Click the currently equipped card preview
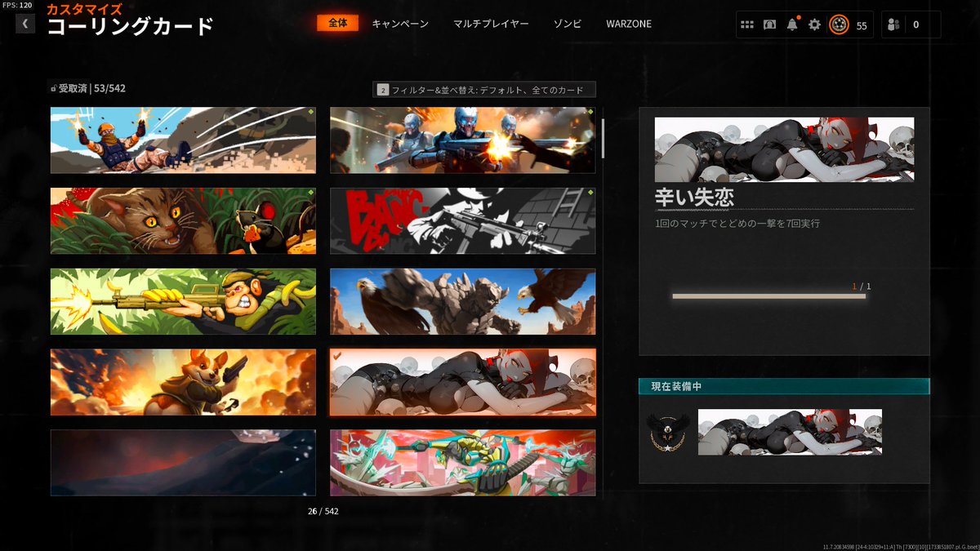The width and height of the screenshot is (980, 551). tap(790, 432)
